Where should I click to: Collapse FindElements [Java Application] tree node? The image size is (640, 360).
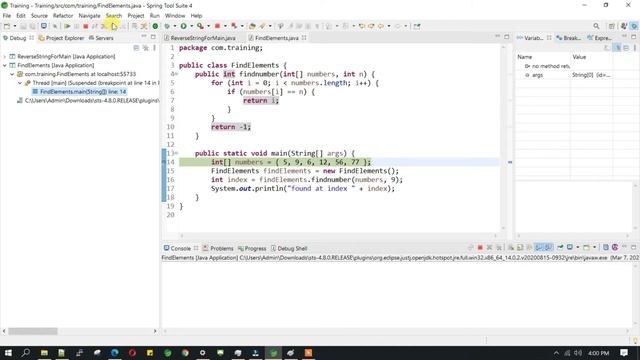(4, 65)
